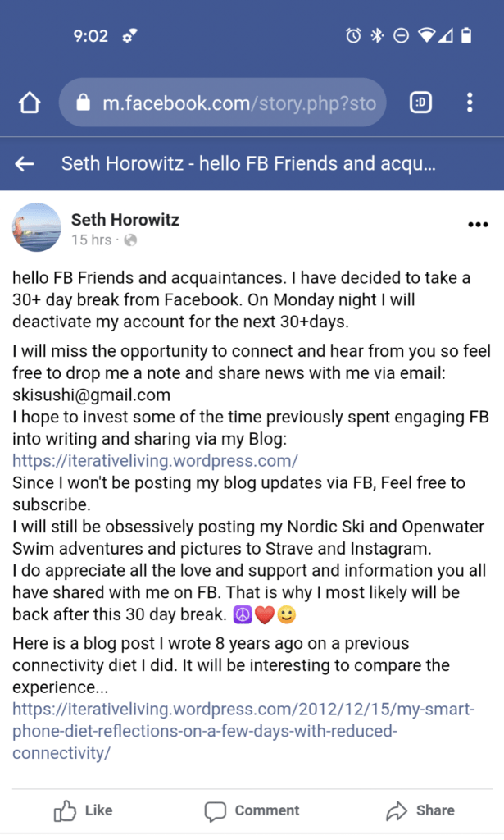The image size is (504, 840).
Task: Tap the Wi-Fi icon in status bar
Action: tap(425, 36)
